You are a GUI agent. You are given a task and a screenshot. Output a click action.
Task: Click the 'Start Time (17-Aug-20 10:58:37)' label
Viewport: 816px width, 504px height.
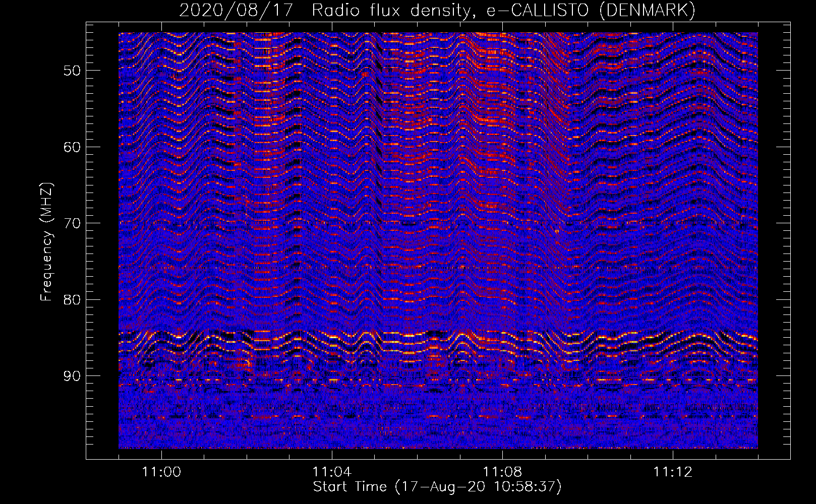tap(437, 487)
